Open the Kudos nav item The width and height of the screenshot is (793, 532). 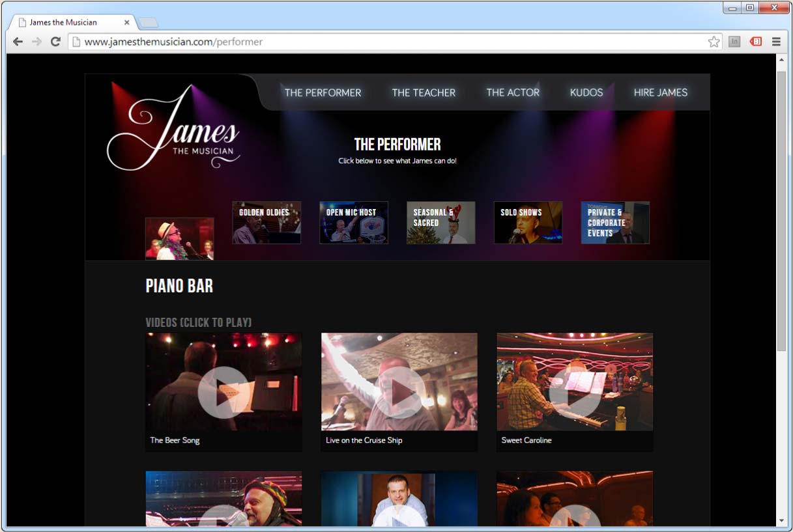586,92
